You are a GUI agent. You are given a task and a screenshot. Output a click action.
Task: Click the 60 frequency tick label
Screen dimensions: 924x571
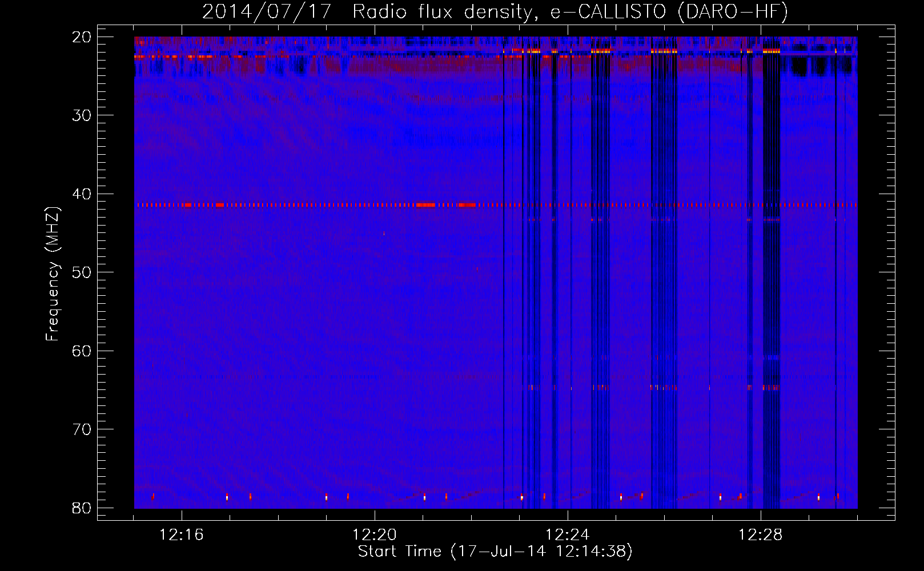coord(82,351)
